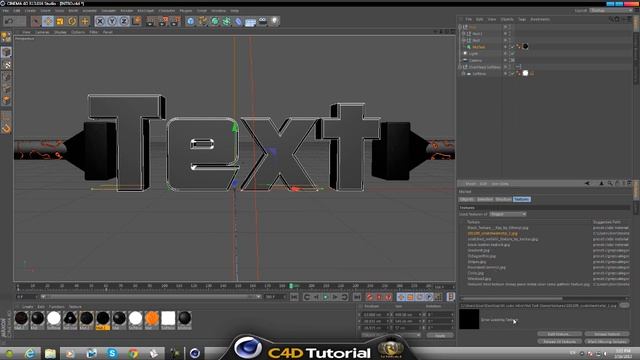This screenshot has width=640, height=360.
Task: Click the green NURBS generator icon
Action: click(x=215, y=21)
